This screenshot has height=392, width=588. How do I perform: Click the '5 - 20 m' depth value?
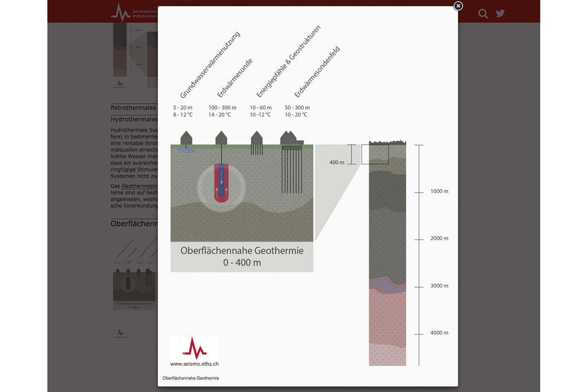[183, 108]
